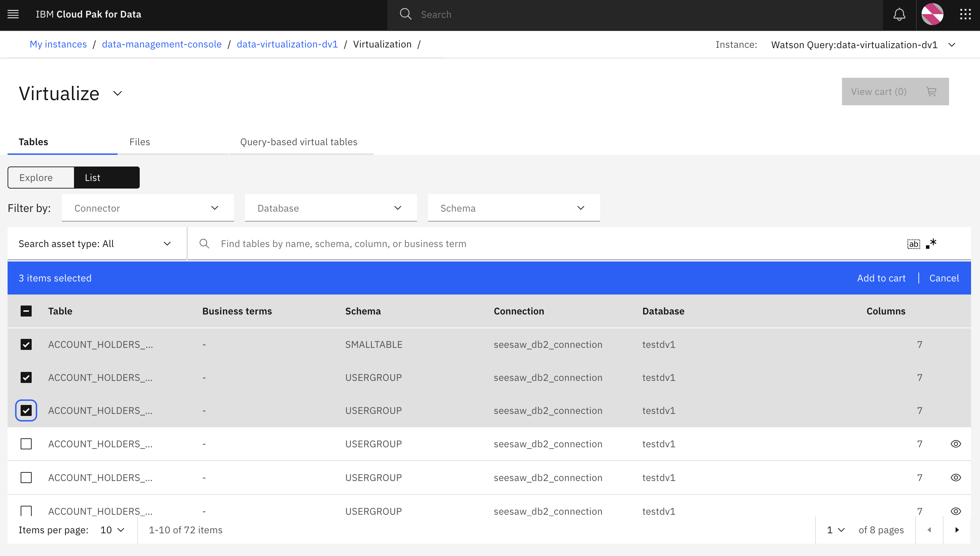Preview the last visible table with eye icon

click(956, 511)
